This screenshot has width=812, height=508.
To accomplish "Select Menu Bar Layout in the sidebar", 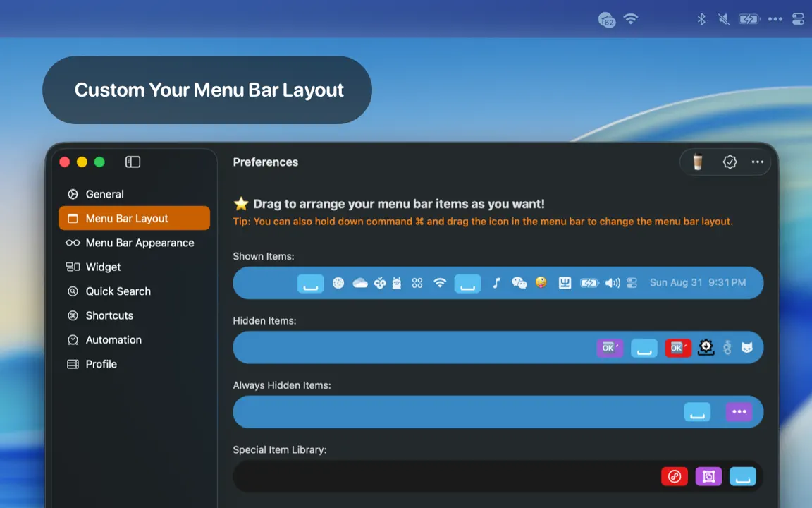I will click(134, 218).
